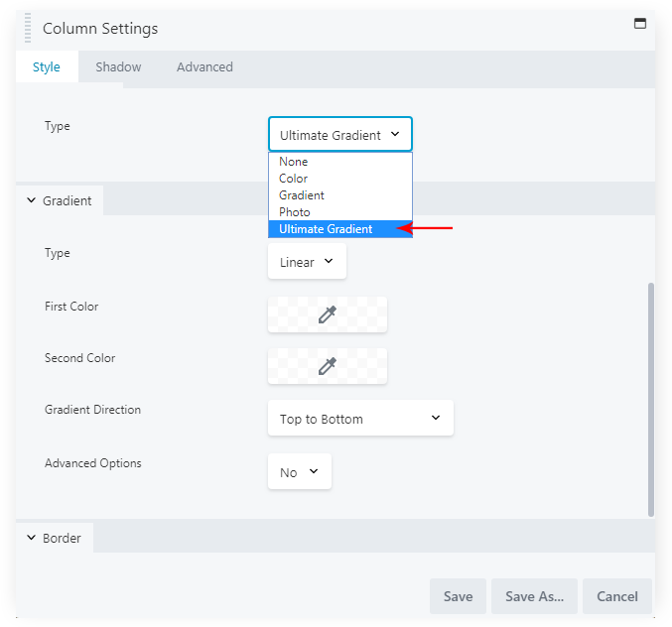Screen dimensions: 672x627
Task: Open the Linear gradient type dropdown
Action: (x=307, y=263)
